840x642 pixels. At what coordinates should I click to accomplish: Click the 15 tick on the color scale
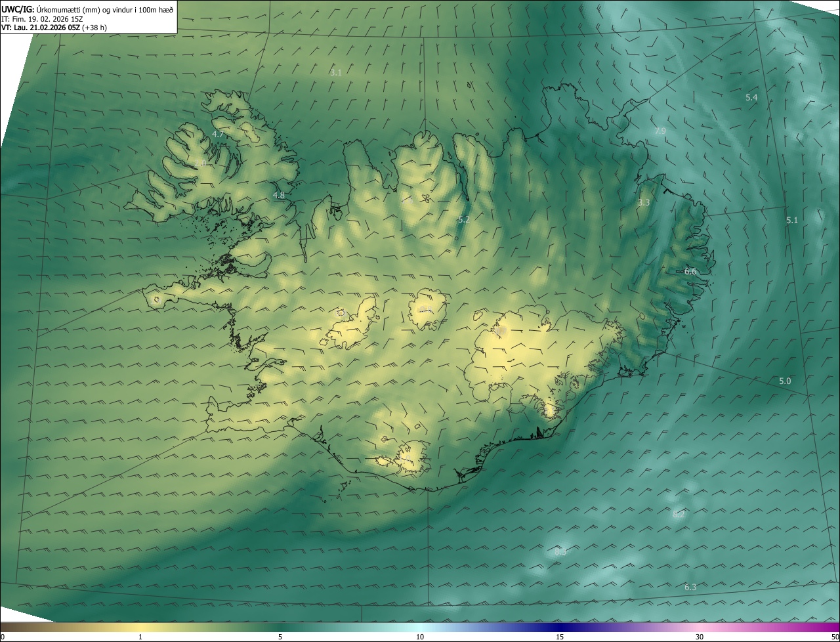pyautogui.click(x=560, y=637)
